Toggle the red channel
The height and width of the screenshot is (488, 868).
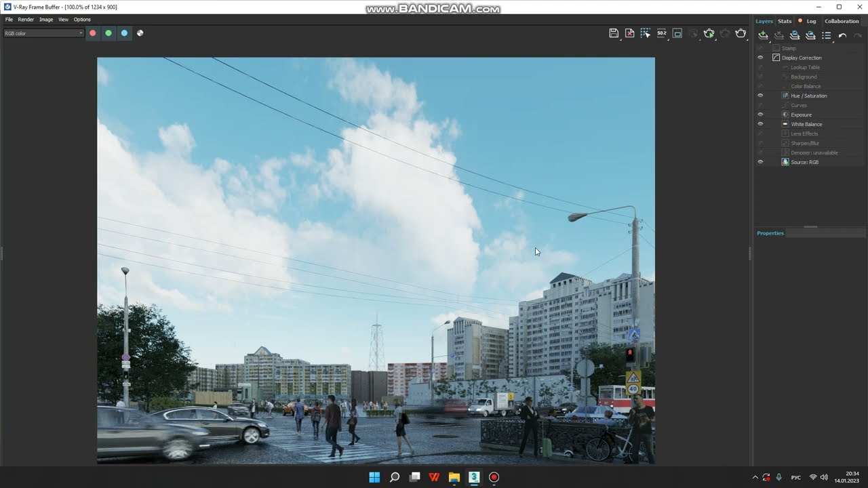[93, 33]
